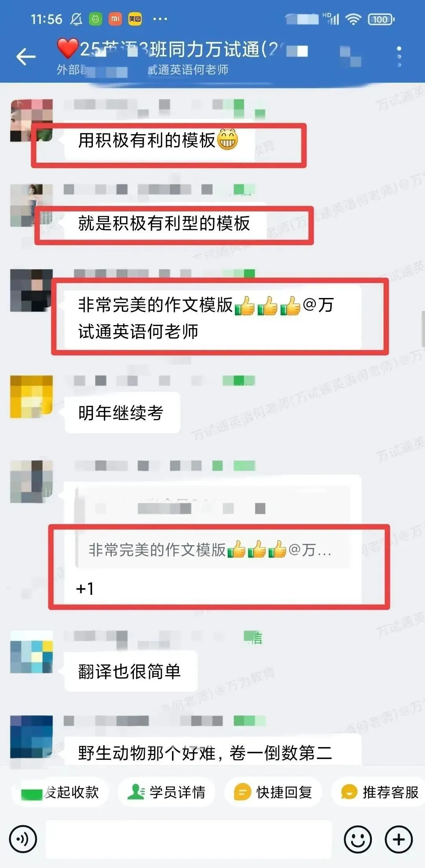Click the 推荐客服 shortcut
This screenshot has height=868, width=425.
pos(379,792)
